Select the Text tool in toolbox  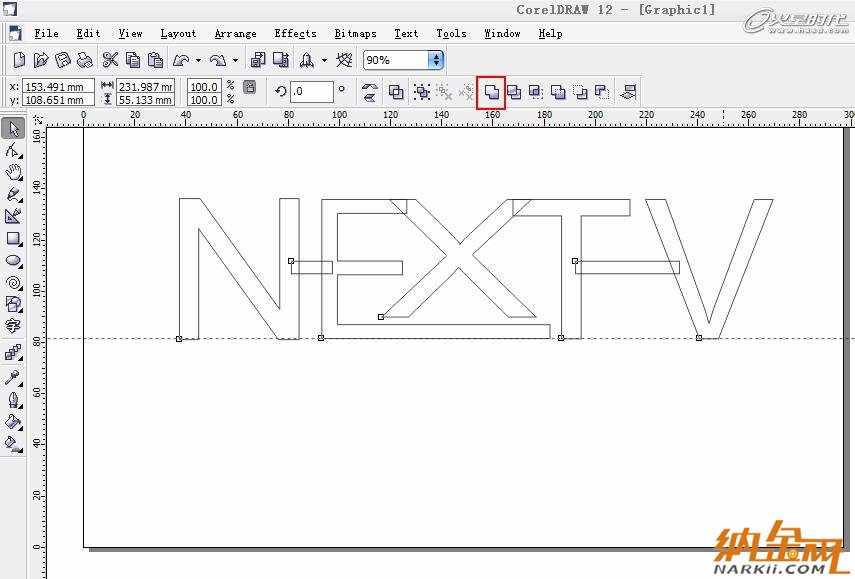(x=13, y=326)
